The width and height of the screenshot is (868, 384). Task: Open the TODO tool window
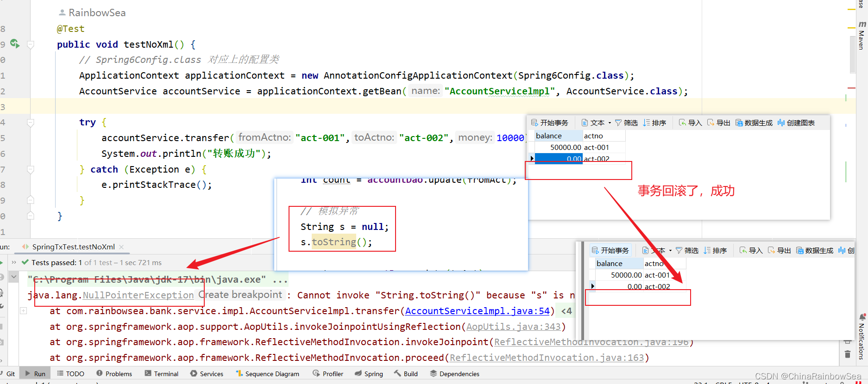point(70,374)
